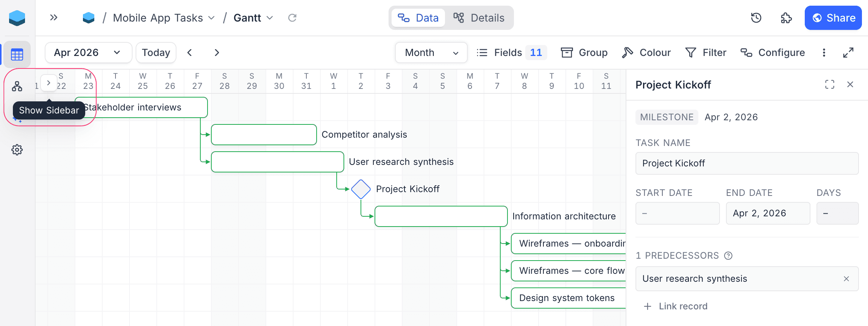The width and height of the screenshot is (868, 326).
Task: Click the Share button
Action: tap(833, 18)
